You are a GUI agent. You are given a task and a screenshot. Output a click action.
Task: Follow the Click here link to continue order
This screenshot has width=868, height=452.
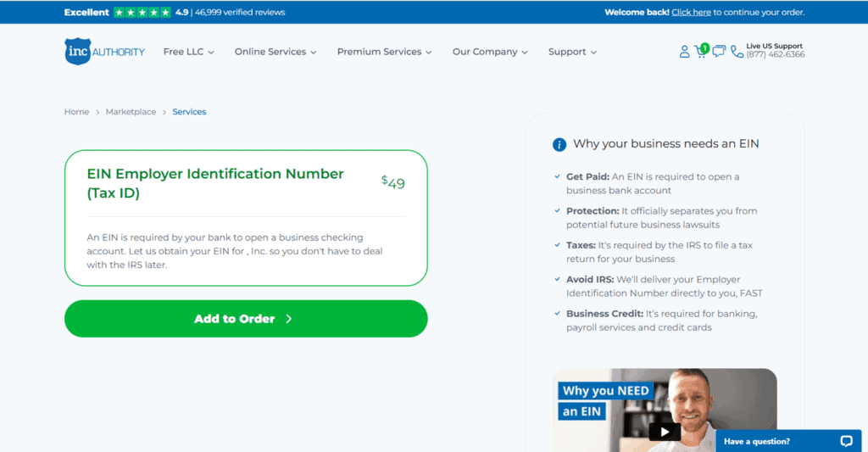pos(691,12)
